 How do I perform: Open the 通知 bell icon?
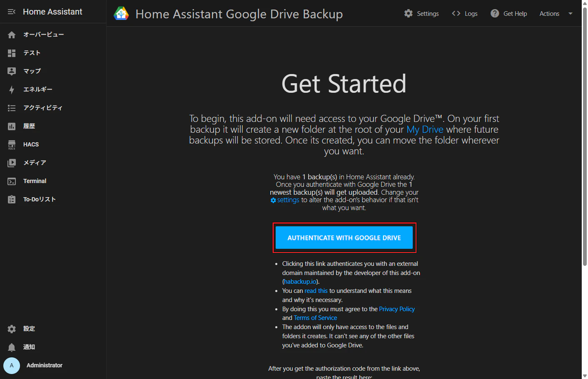pyautogui.click(x=12, y=347)
